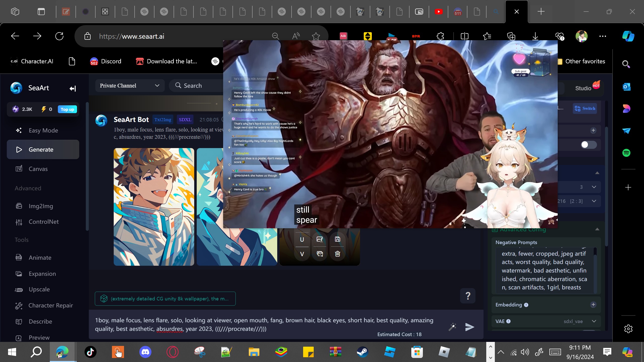Toggle the switch in the right panel
The width and height of the screenshot is (644, 362).
pyautogui.click(x=589, y=145)
